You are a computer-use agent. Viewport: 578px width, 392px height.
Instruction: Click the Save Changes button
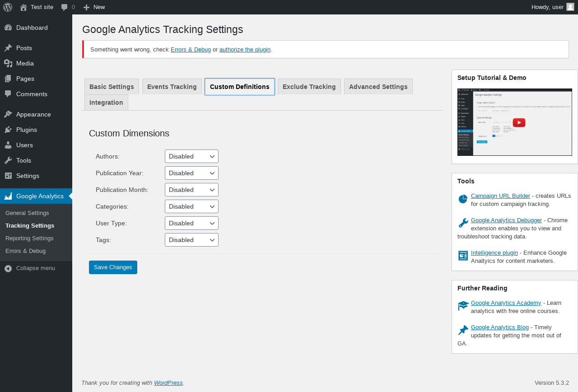point(113,267)
